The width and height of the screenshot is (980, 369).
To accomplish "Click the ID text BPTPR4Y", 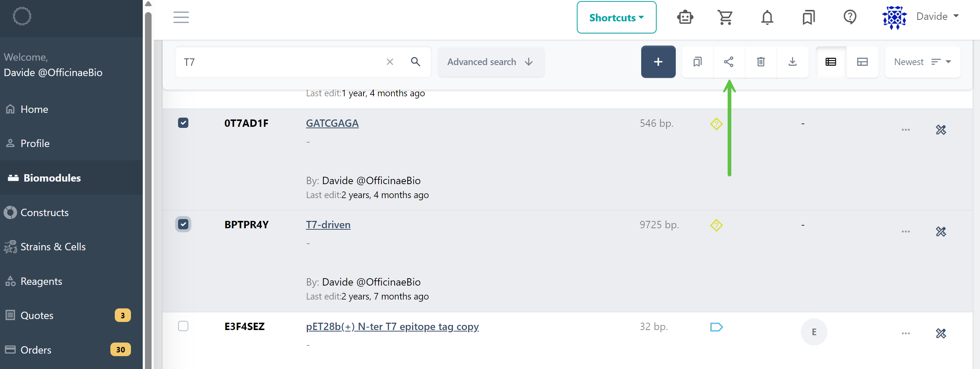I will click(246, 225).
